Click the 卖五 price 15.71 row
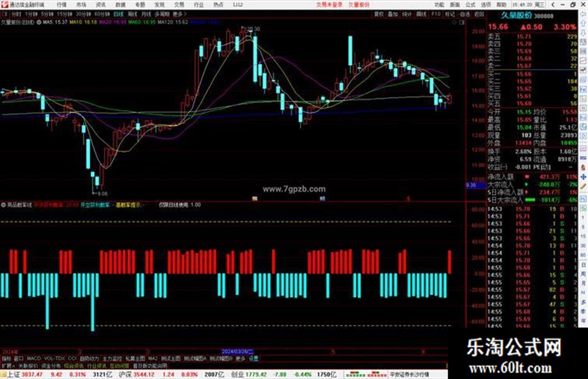Screen dimensions: 588x379 coord(532,36)
